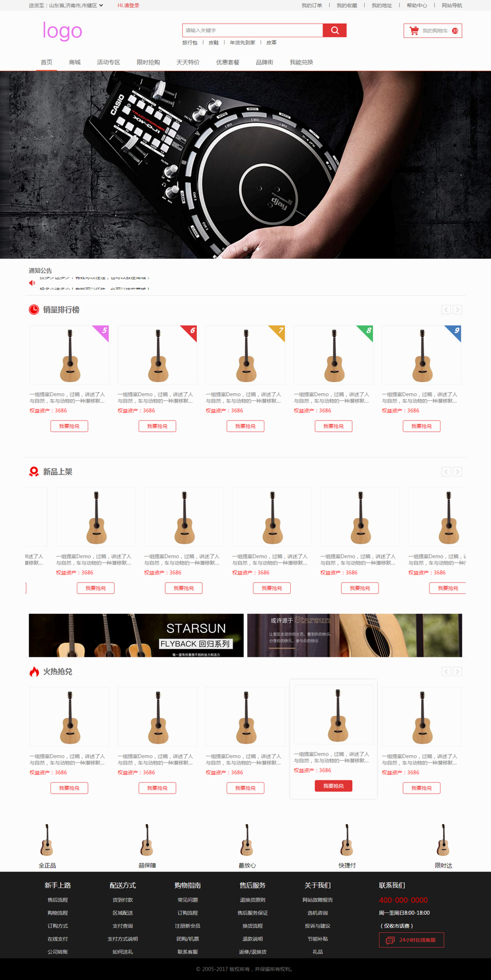This screenshot has width=491, height=980.
Task: Go to 限时抢购 in the navigation
Action: (148, 63)
